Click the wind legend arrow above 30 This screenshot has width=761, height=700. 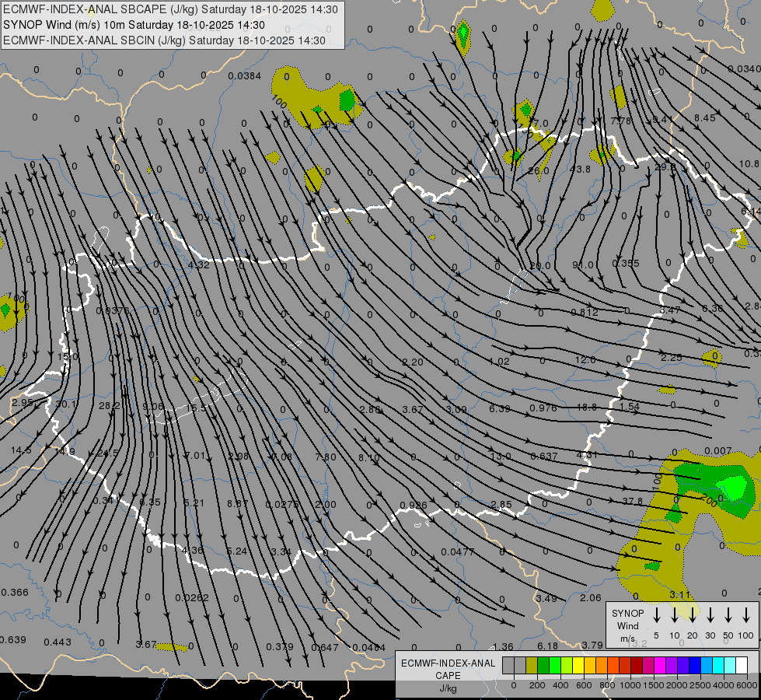coord(710,615)
